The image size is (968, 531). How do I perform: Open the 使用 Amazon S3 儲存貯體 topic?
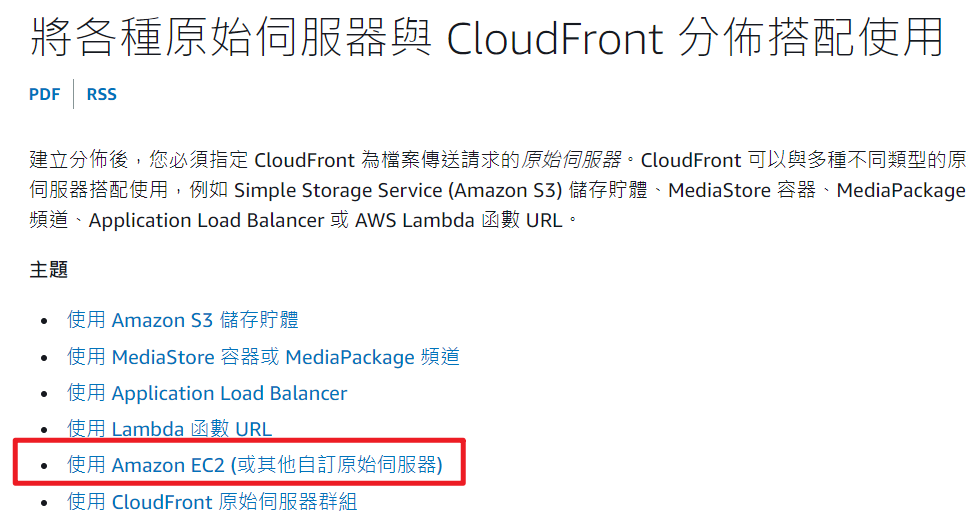183,320
